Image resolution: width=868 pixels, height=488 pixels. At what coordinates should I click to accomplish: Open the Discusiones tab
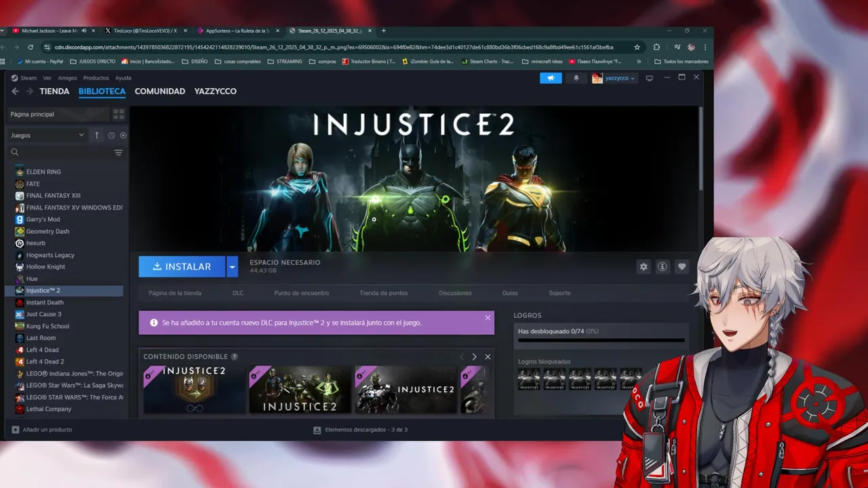click(x=455, y=293)
